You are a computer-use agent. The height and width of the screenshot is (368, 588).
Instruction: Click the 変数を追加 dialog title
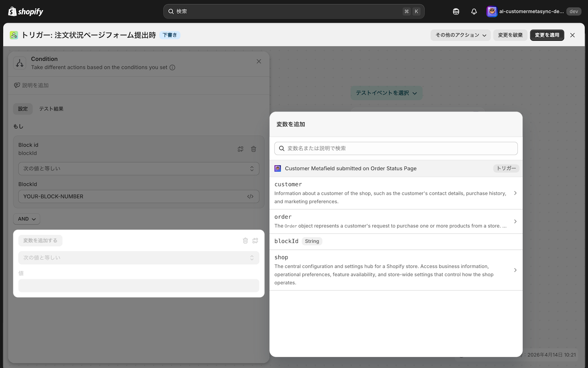click(291, 124)
